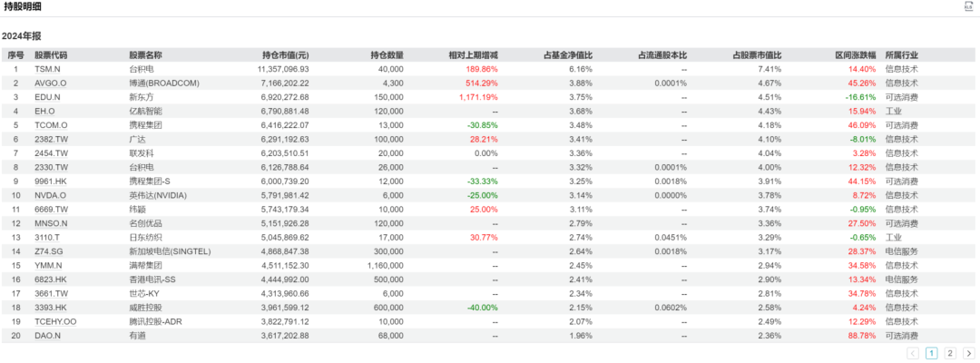Open stock code 2382.TW
Image resolution: width=980 pixels, height=363 pixels.
point(50,140)
